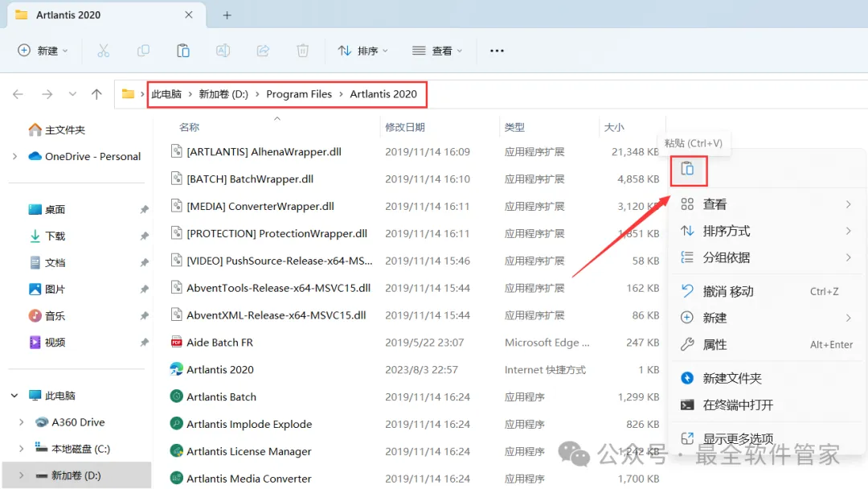Choose Undo Move (撤消 移动) menu item
Image resolution: width=868 pixels, height=489 pixels.
coord(767,291)
